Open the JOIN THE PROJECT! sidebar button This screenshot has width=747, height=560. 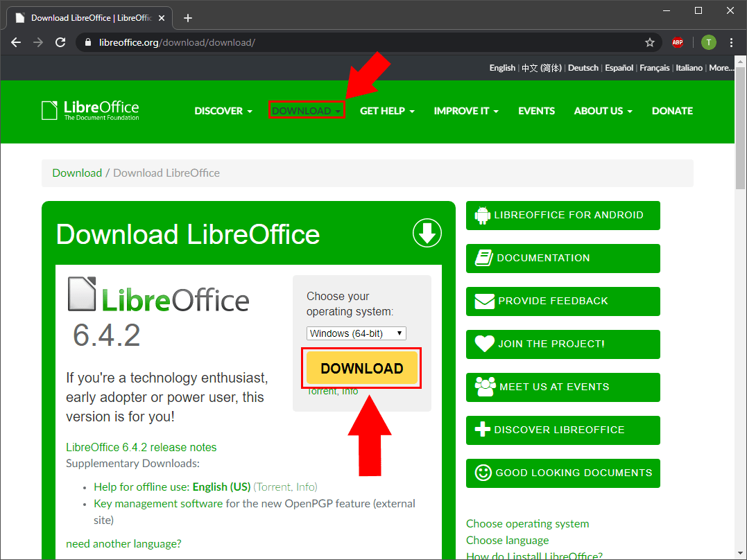click(x=563, y=344)
